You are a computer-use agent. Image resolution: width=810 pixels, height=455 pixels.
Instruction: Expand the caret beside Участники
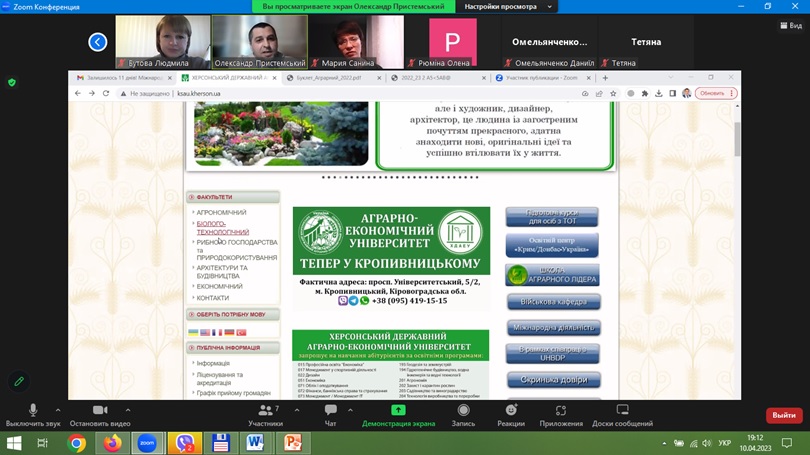pyautogui.click(x=297, y=410)
